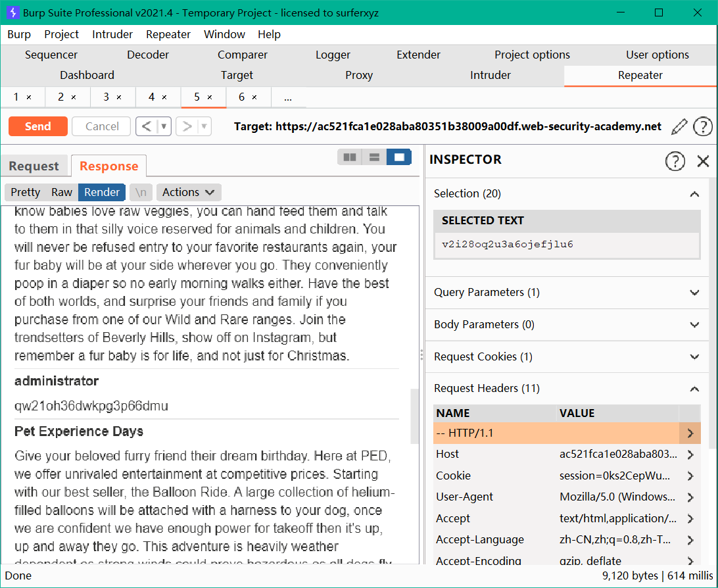Switch to stacked vertical layout view
Screen dimensions: 718x588
pyautogui.click(x=374, y=157)
